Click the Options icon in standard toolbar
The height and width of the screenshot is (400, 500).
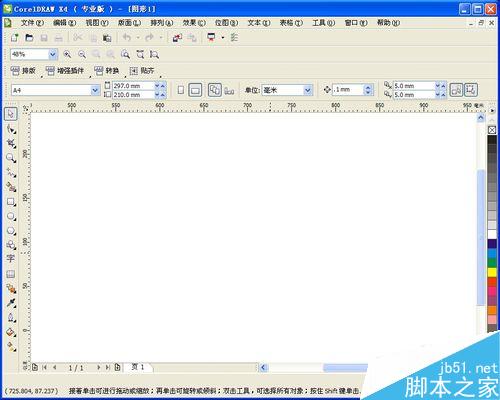point(235,38)
